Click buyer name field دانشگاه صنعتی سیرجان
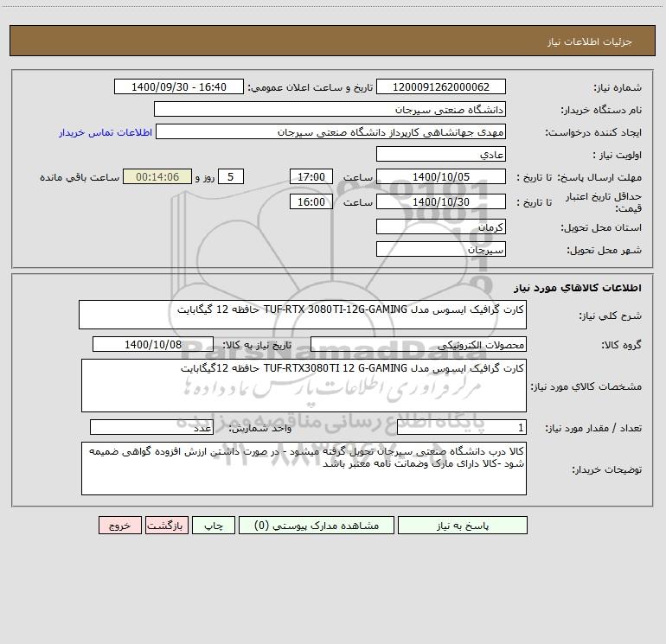The width and height of the screenshot is (666, 644). [x=330, y=109]
